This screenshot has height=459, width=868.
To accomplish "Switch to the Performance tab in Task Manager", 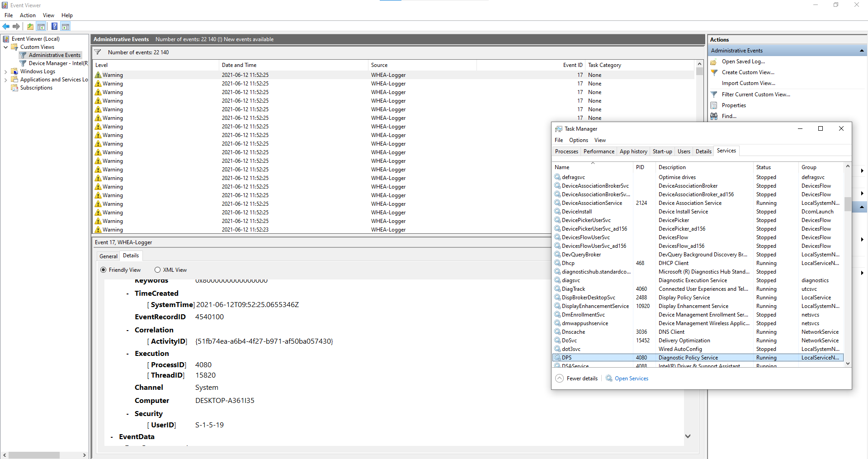I will (x=599, y=151).
